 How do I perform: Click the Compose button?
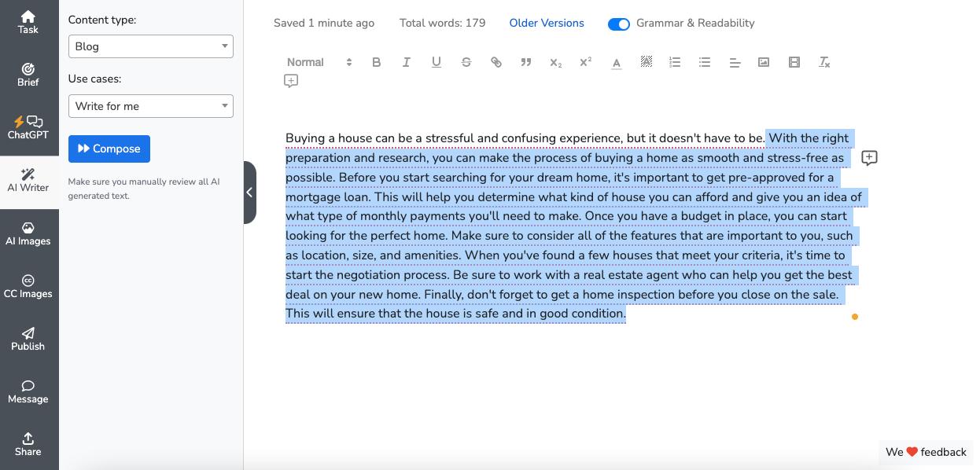coord(109,149)
